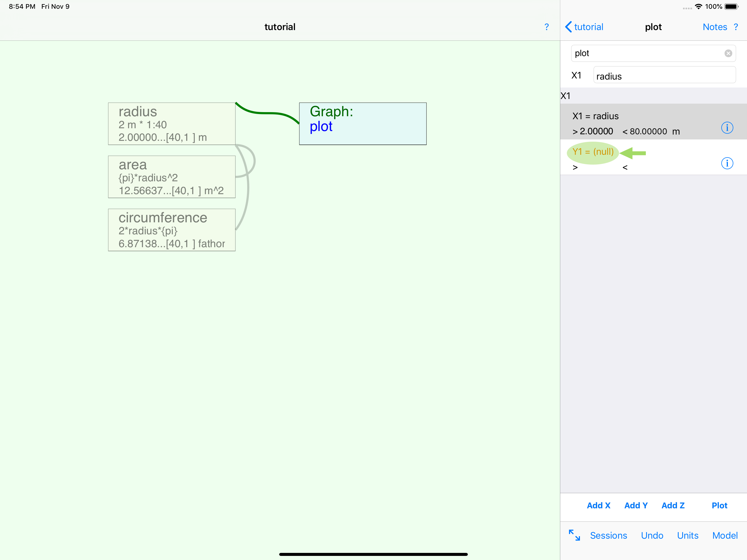747x560 pixels.
Task: Open Notes for the plot
Action: tap(715, 27)
